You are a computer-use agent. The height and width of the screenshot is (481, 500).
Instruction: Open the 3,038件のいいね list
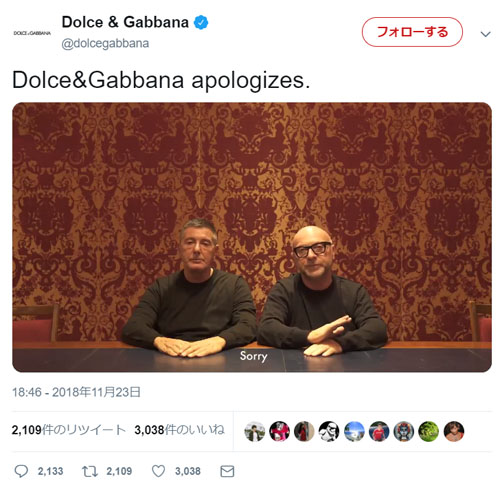click(x=179, y=430)
